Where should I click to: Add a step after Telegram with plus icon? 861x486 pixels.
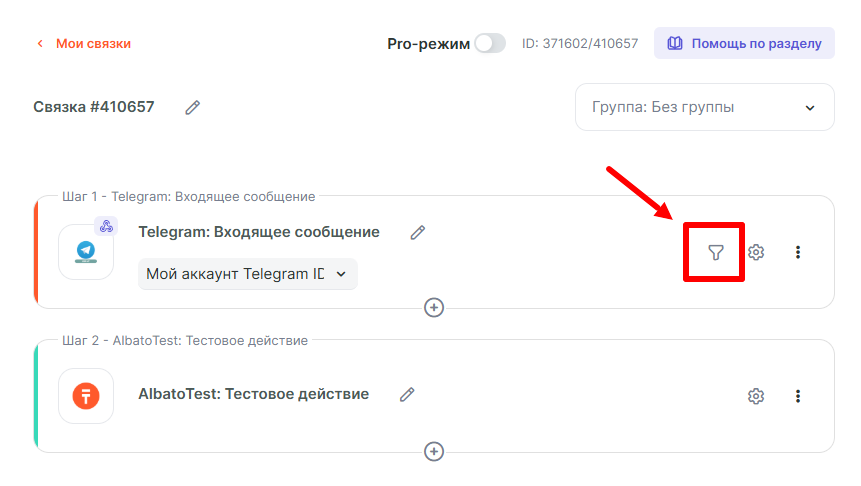(x=434, y=307)
